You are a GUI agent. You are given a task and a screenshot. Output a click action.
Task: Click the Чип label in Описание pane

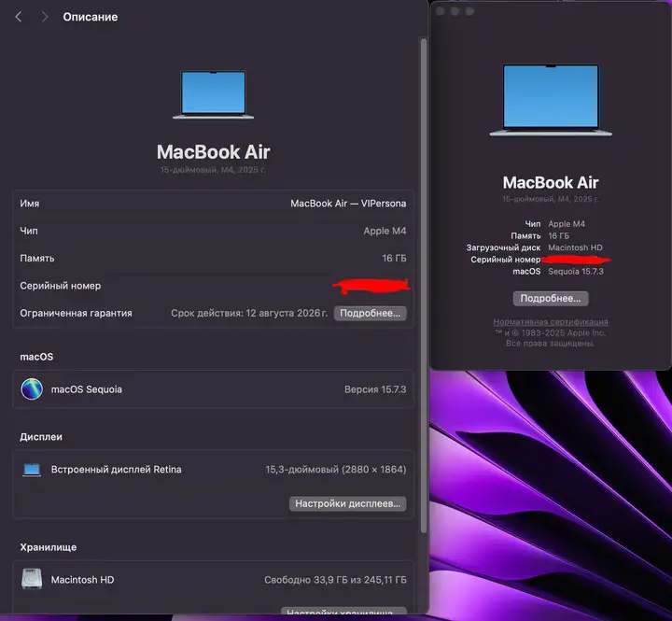pos(29,231)
